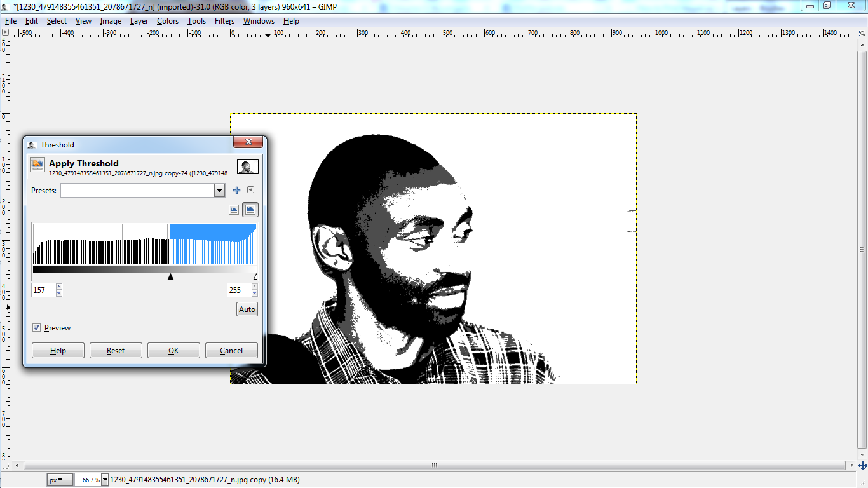Expand the Presets dropdown
Viewport: 868px width, 488px height.
coord(219,191)
